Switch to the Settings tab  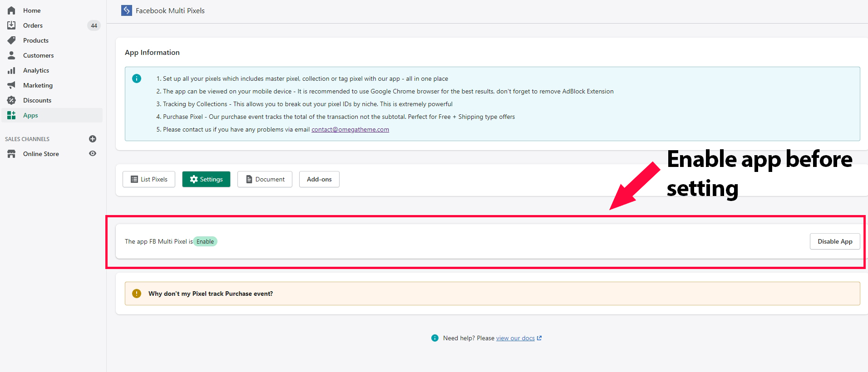(x=206, y=179)
